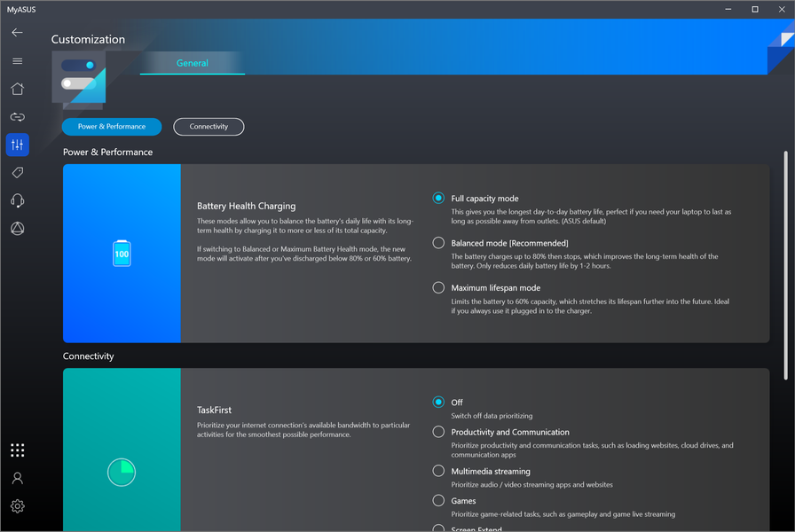The height and width of the screenshot is (532, 795).
Task: Click the Customization toggles illustration
Action: click(x=79, y=80)
